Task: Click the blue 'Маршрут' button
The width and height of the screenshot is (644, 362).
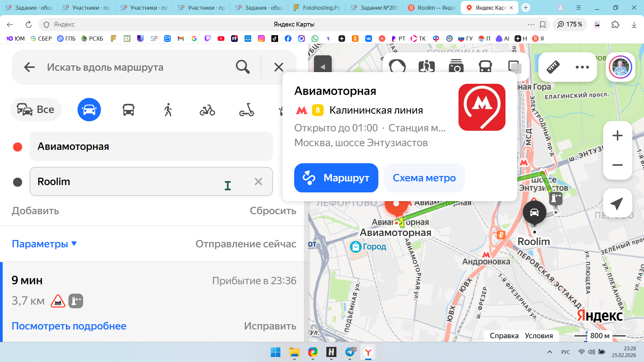Action: (x=336, y=178)
